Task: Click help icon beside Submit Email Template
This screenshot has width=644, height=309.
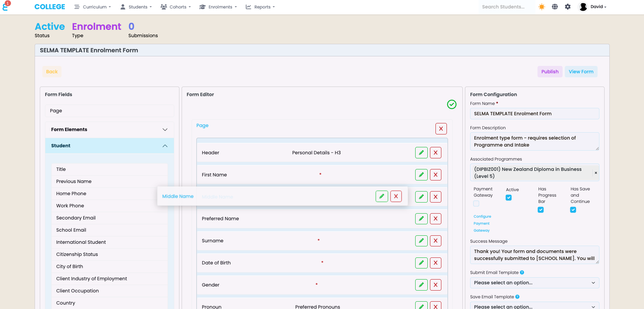Action: (x=522, y=273)
